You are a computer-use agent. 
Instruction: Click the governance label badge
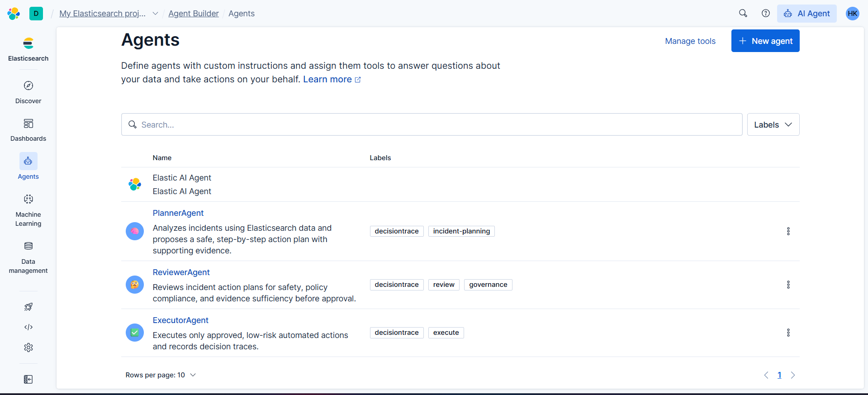(488, 285)
